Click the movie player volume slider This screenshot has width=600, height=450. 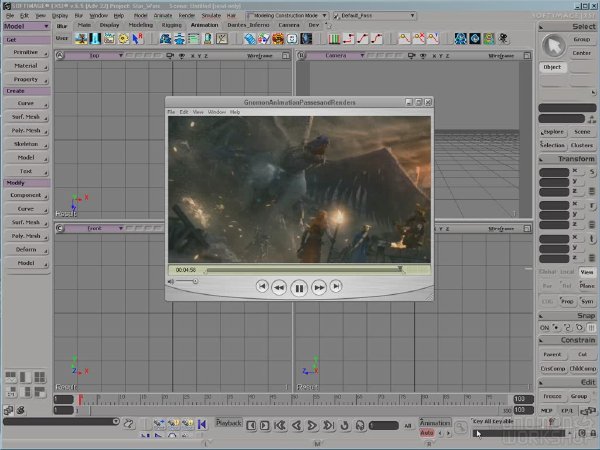pyautogui.click(x=187, y=281)
